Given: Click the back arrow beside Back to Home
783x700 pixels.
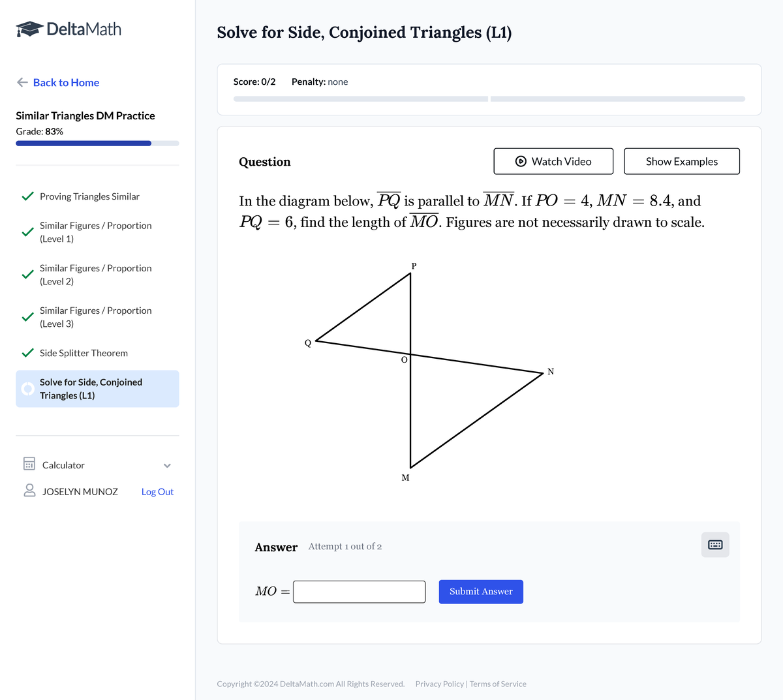Looking at the screenshot, I should pos(22,82).
